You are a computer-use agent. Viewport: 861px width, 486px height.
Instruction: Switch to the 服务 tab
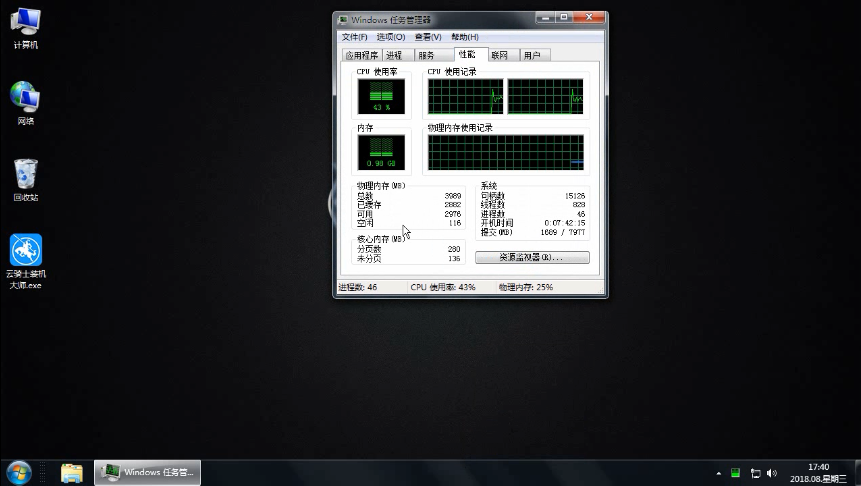pyautogui.click(x=433, y=55)
